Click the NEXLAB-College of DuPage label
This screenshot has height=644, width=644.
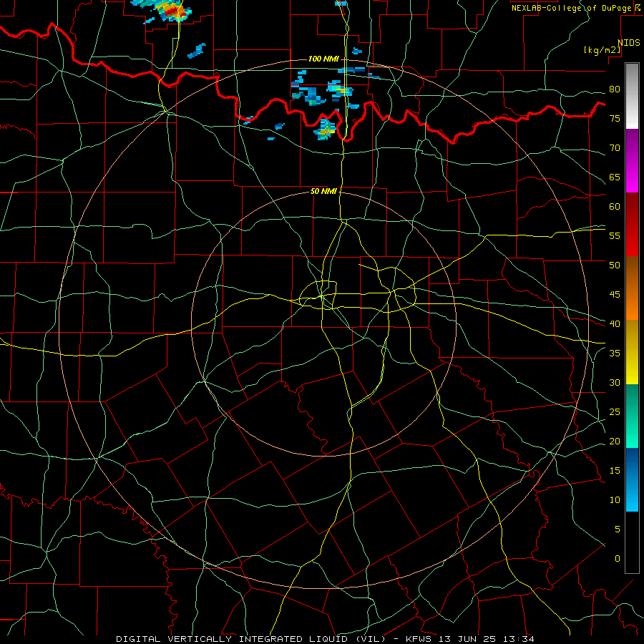572,8
